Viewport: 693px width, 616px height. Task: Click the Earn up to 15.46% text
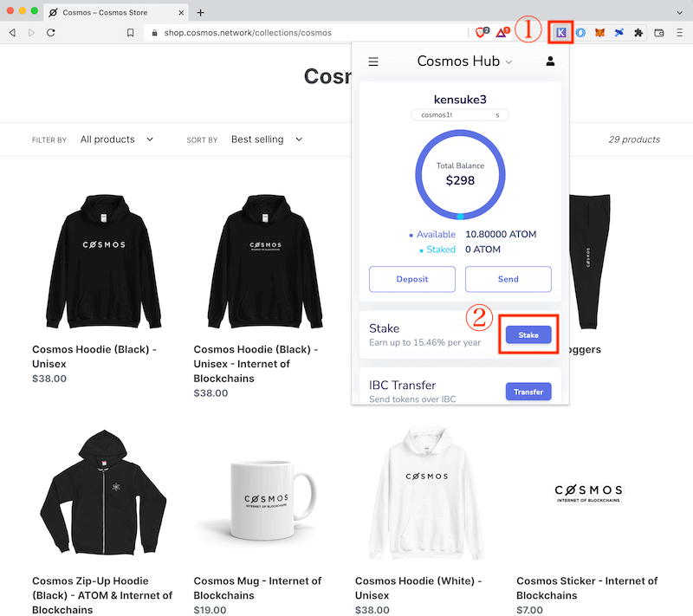click(424, 342)
